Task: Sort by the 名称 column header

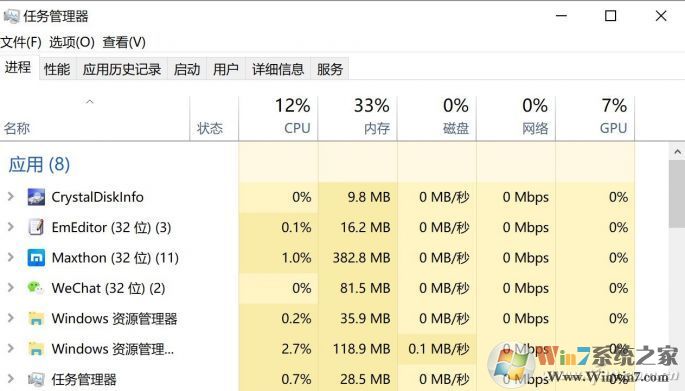Action: click(x=95, y=118)
